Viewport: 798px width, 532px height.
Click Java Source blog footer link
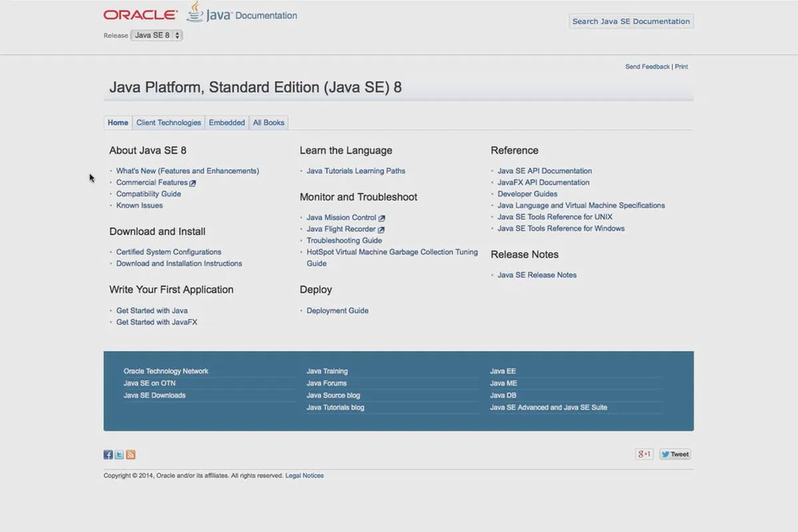click(333, 395)
